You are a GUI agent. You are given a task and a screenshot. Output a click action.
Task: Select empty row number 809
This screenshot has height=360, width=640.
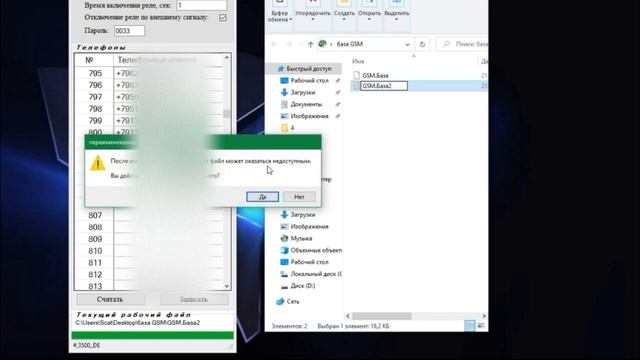point(149,239)
